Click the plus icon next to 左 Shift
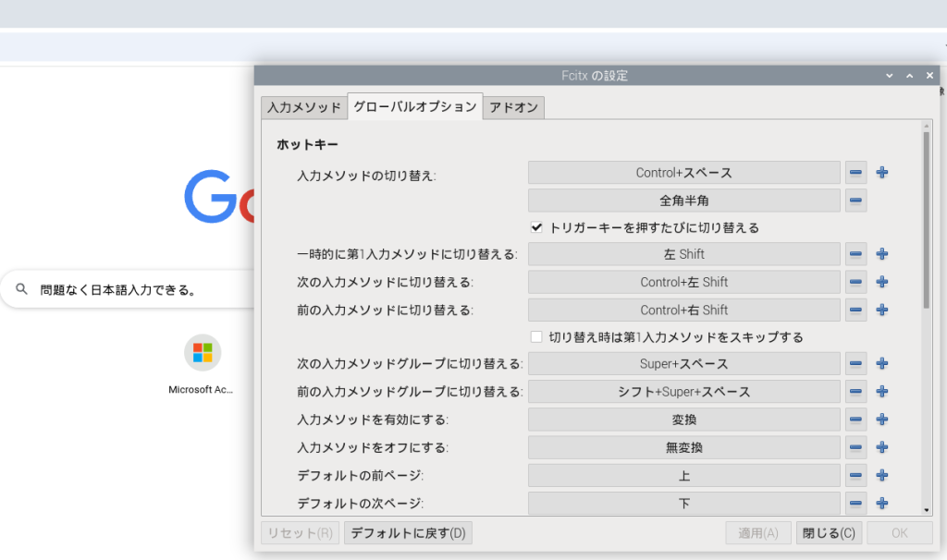The width and height of the screenshot is (947, 560). (x=882, y=254)
